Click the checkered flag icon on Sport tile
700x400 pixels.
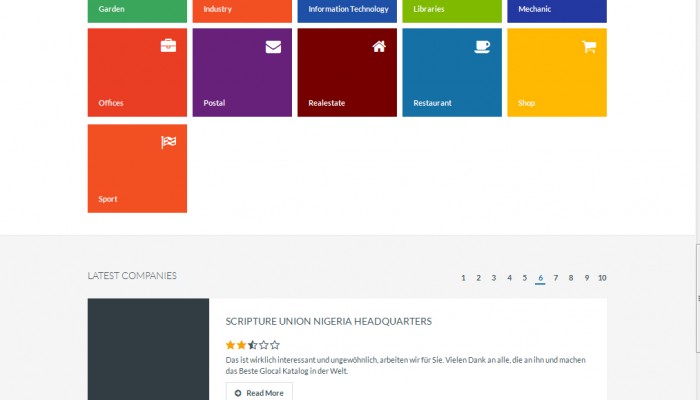168,142
